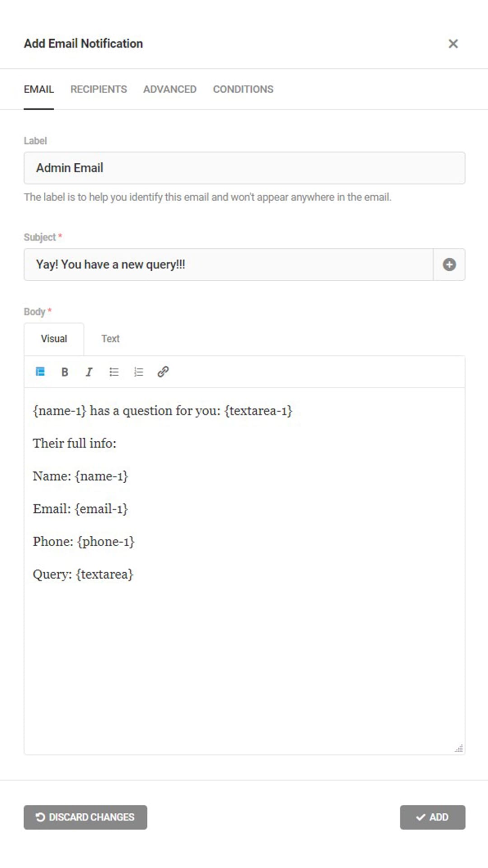
Task: Insert a bulleted list
Action: 113,372
